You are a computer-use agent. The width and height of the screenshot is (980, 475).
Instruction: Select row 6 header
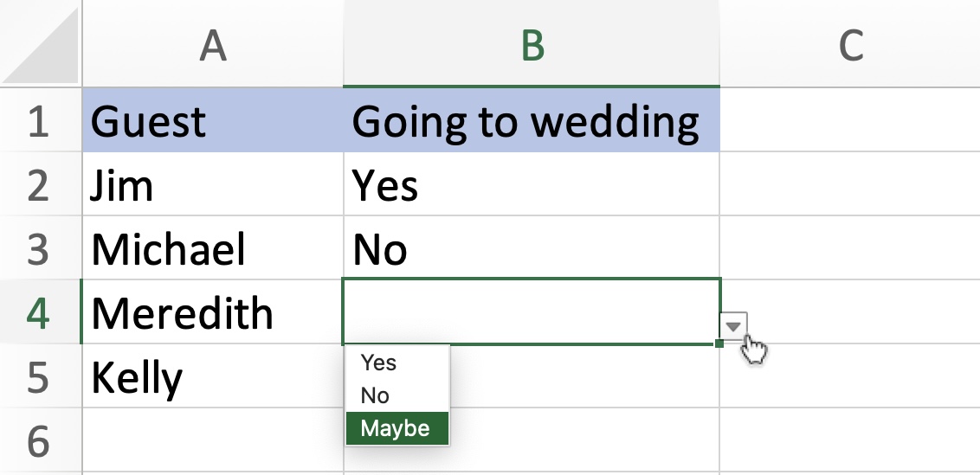coord(41,440)
